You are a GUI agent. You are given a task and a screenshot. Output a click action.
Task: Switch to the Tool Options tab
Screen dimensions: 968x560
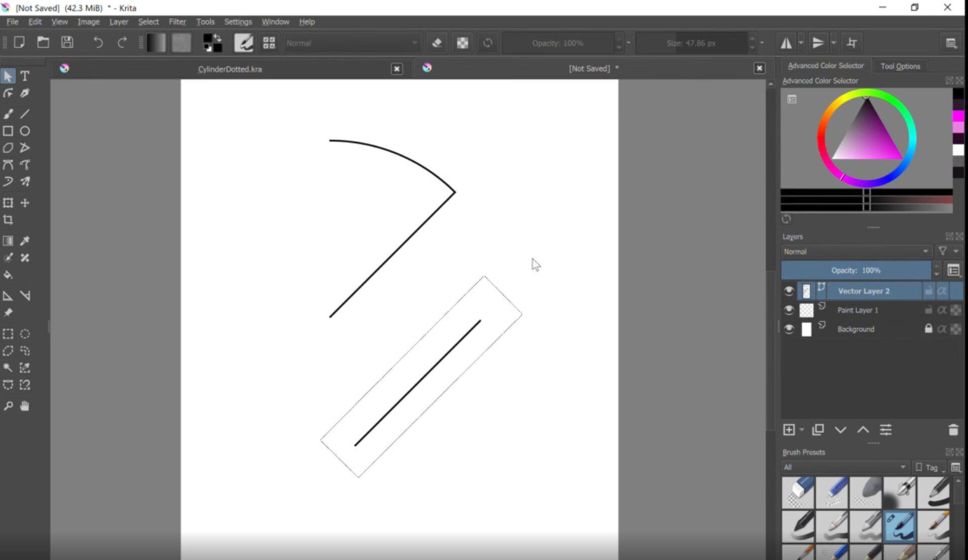coord(900,66)
